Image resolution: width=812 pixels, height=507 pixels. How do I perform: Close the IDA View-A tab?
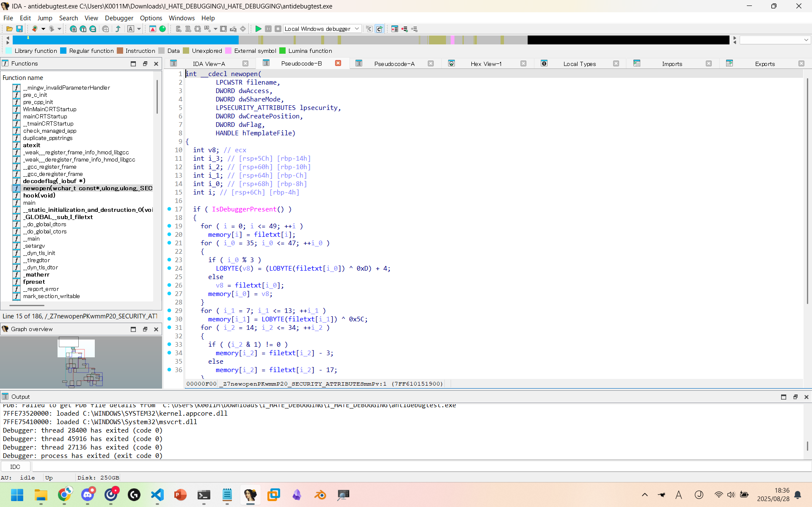(245, 63)
